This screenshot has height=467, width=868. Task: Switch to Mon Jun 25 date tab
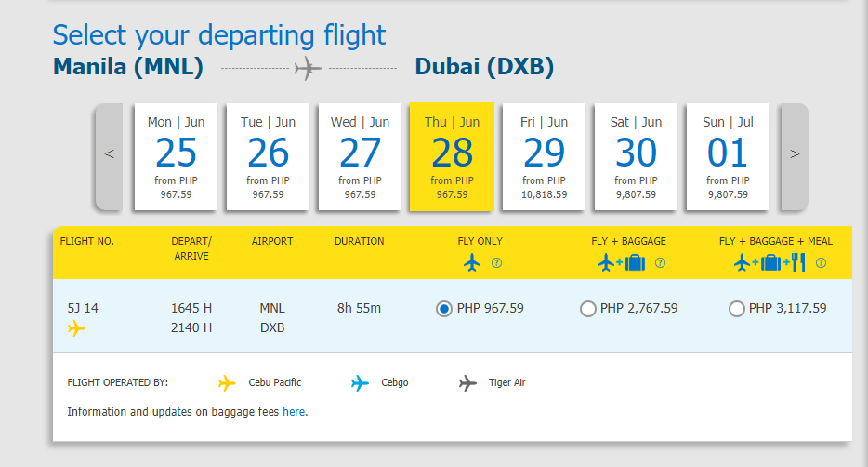pyautogui.click(x=176, y=157)
